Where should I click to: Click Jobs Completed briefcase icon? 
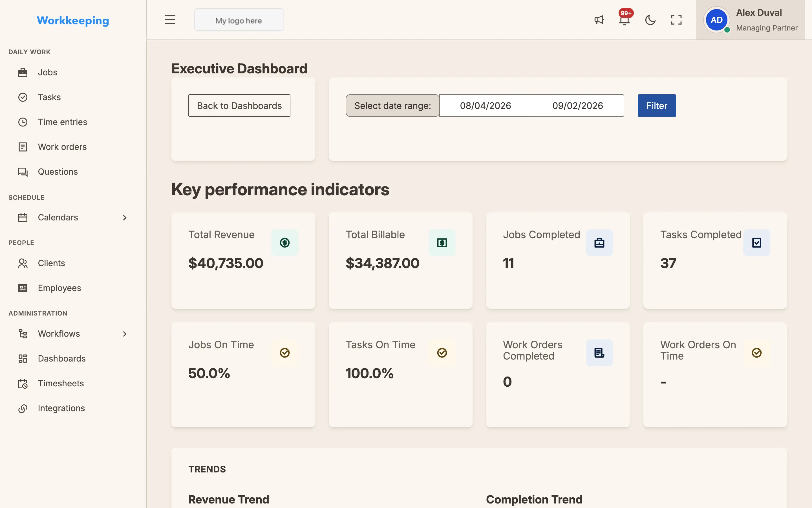point(599,243)
